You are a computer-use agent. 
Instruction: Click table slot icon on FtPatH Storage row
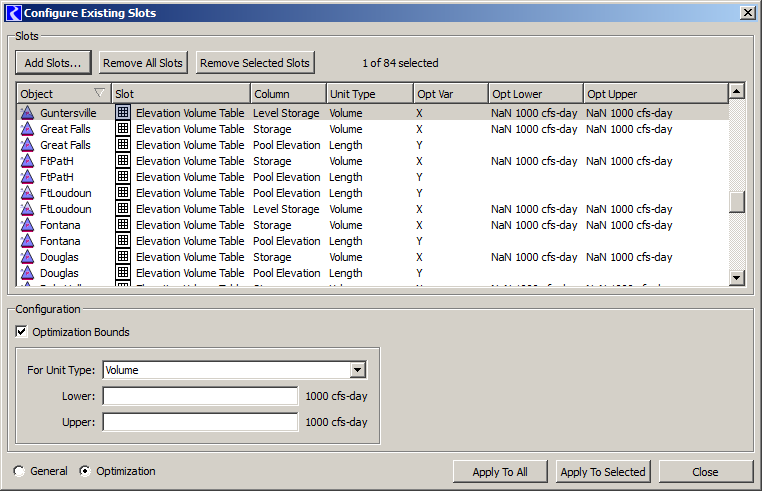coord(123,160)
